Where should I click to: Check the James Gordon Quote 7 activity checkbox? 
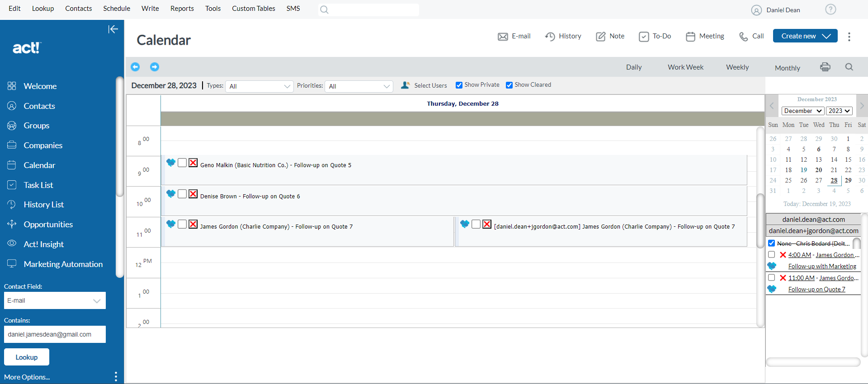[x=182, y=224]
